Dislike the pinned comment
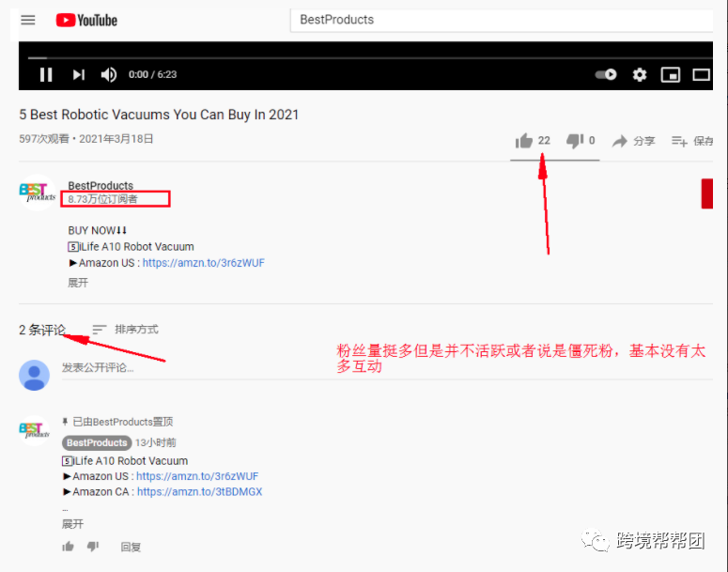The height and width of the screenshot is (572, 728). click(93, 547)
